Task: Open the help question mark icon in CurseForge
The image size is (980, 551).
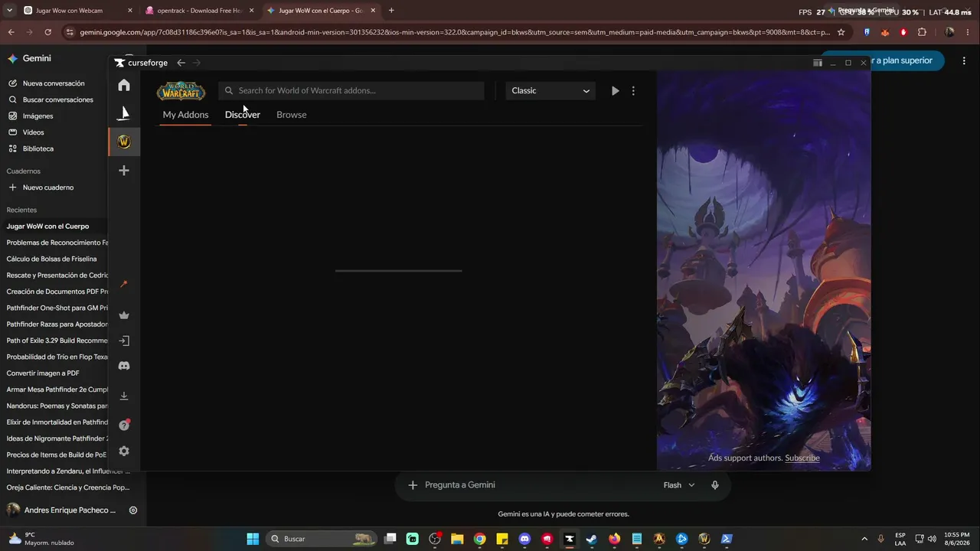Action: pos(124,425)
